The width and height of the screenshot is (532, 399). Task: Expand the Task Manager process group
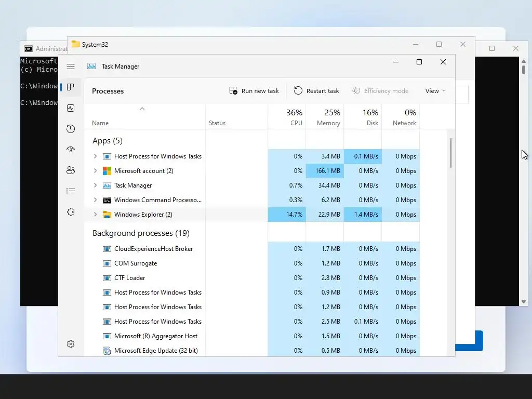point(96,185)
